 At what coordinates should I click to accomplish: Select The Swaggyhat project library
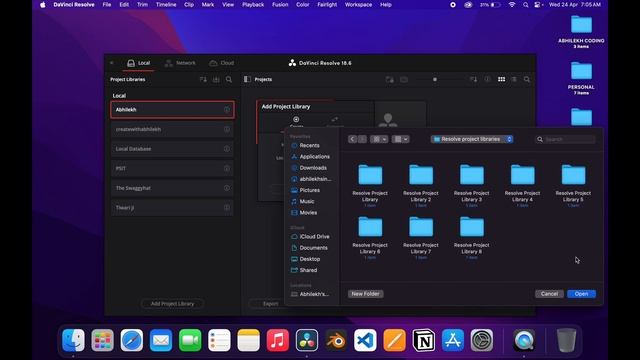[172, 188]
